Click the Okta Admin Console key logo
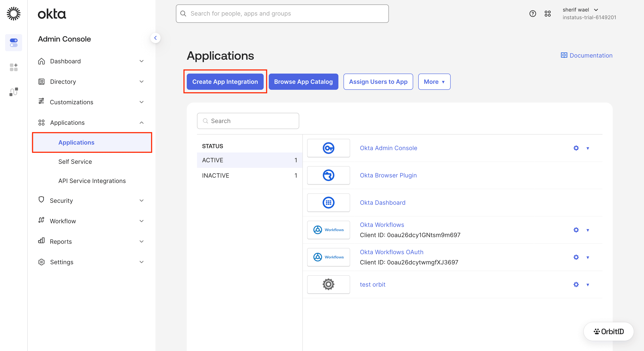 tap(328, 148)
